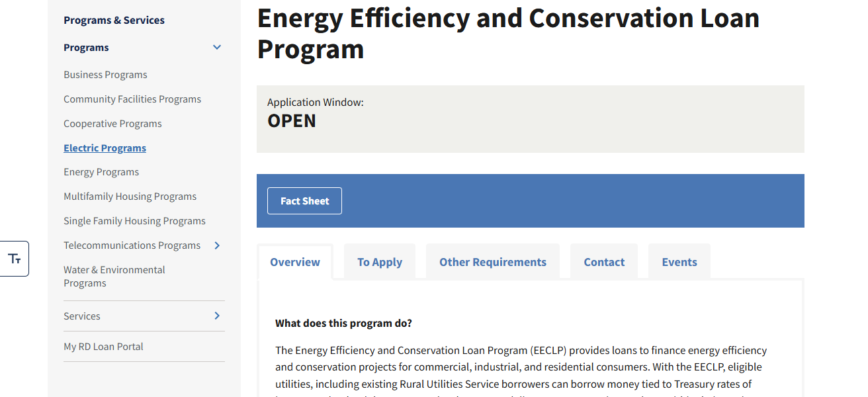Open the Other Requirements tab
Viewport: 868px width, 397px height.
pyautogui.click(x=492, y=261)
